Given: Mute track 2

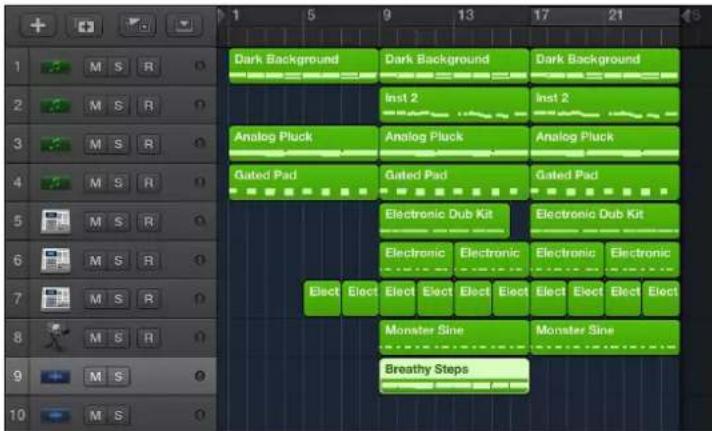Looking at the screenshot, I should click(x=95, y=106).
